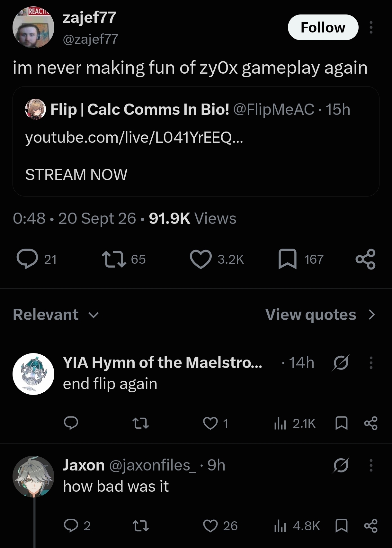The image size is (392, 548).
Task: Open zajef77's profile picture
Action: [x=33, y=28]
